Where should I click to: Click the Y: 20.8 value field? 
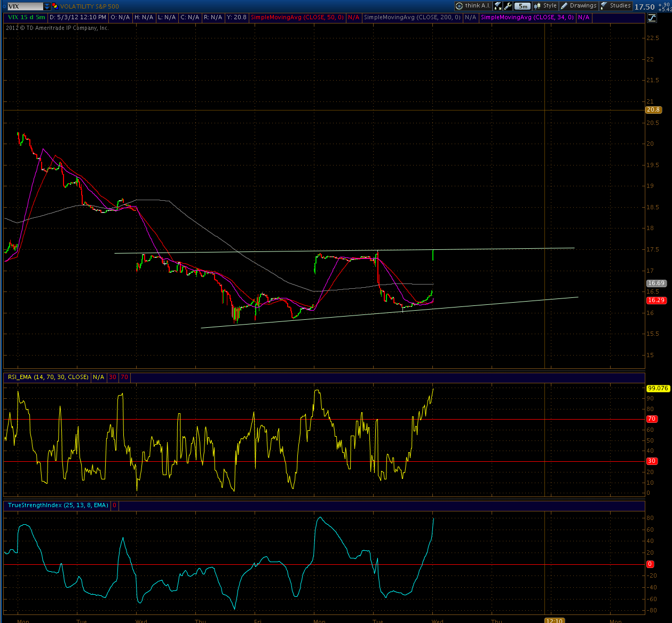tap(237, 18)
